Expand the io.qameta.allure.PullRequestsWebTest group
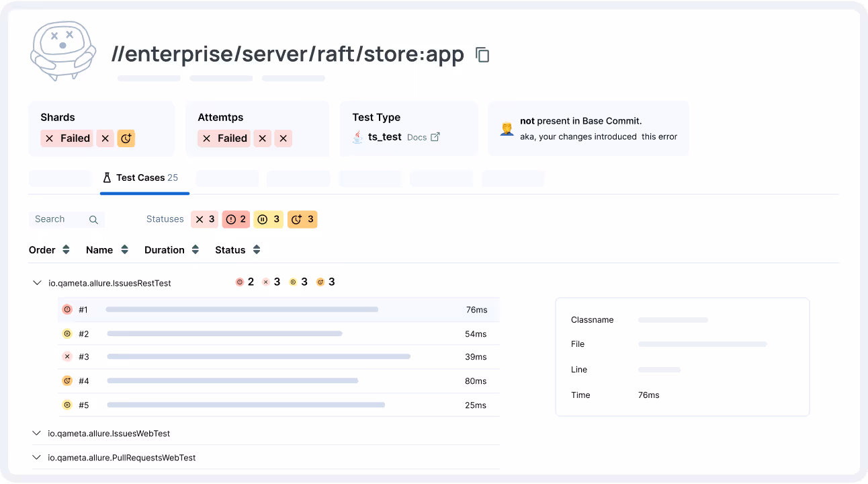Screen dimensions: 868x484 pyautogui.click(x=37, y=457)
